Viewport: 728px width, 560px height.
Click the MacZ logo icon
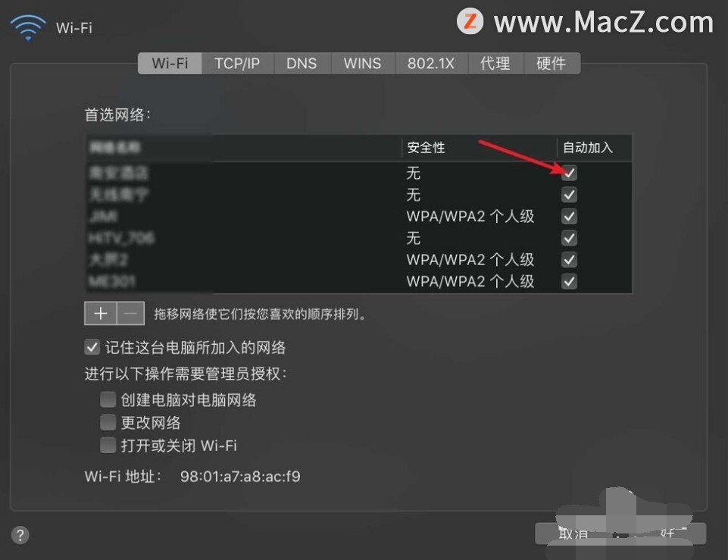(x=470, y=21)
